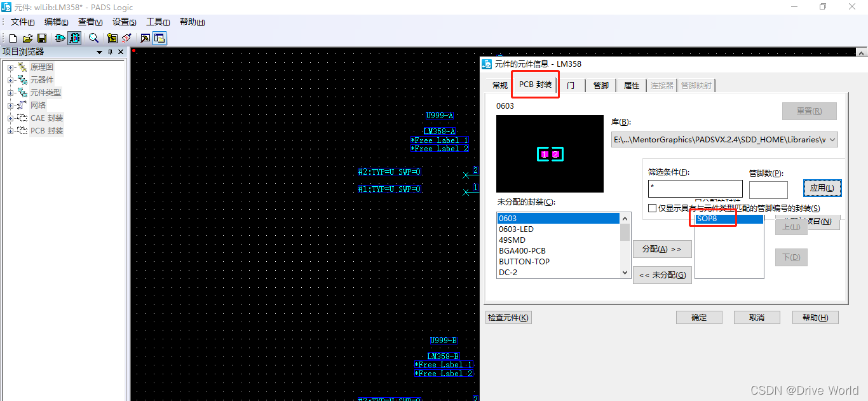Select 49SMD in unassigned decals list
Viewport: 868px width, 401px height.
(558, 240)
